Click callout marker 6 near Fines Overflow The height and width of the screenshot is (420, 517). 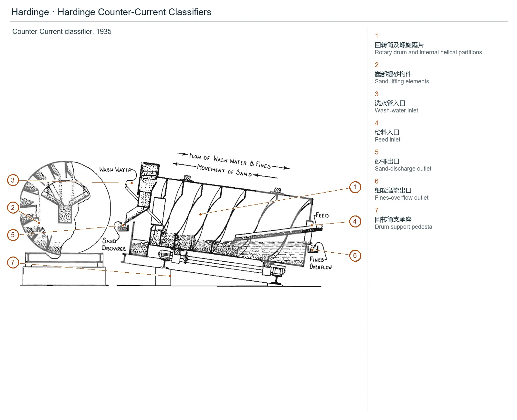[355, 256]
